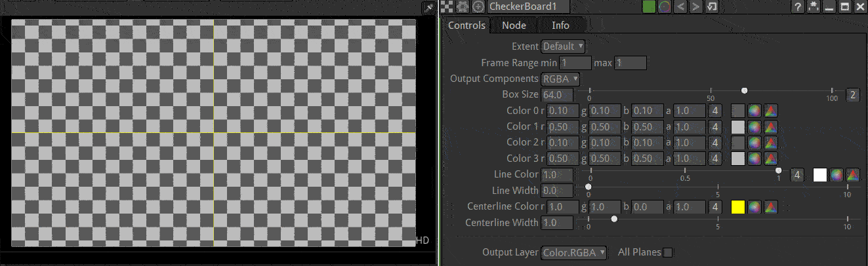Click the white Line Color swatch
Viewport: 868px width, 266px height.
tap(819, 175)
